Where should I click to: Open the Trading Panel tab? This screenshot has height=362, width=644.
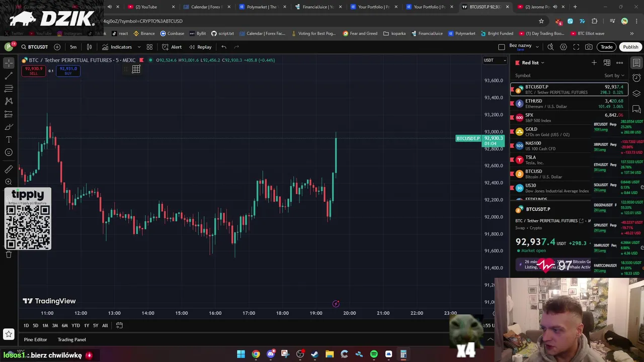click(72, 339)
